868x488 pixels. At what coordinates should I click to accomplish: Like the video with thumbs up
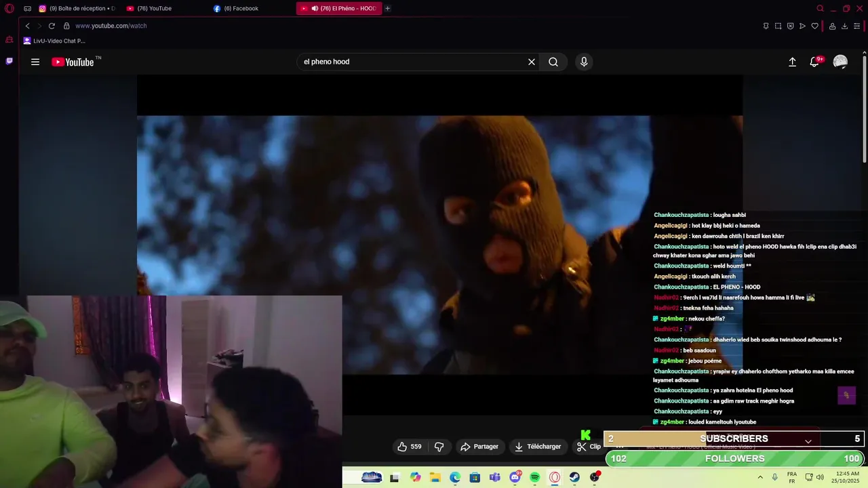(x=410, y=447)
